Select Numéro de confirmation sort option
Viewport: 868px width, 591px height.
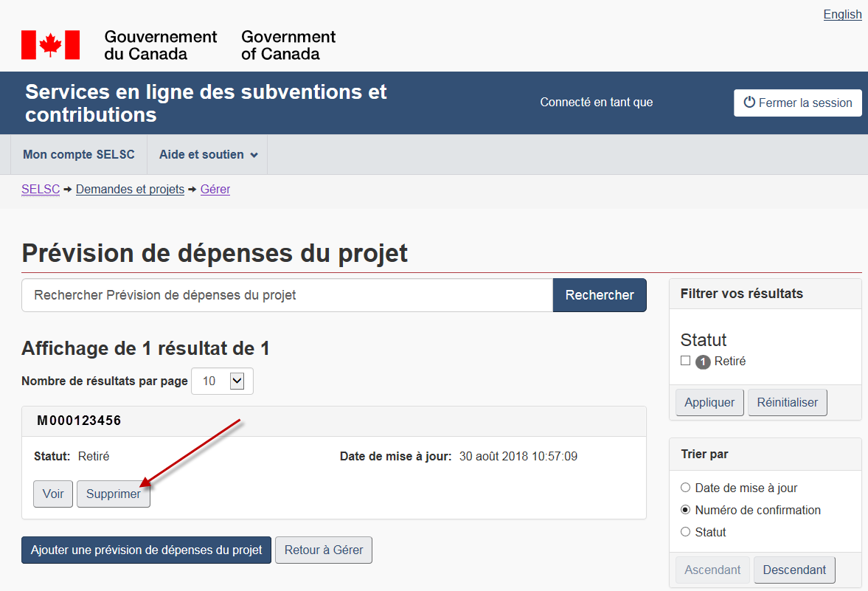[x=685, y=510]
